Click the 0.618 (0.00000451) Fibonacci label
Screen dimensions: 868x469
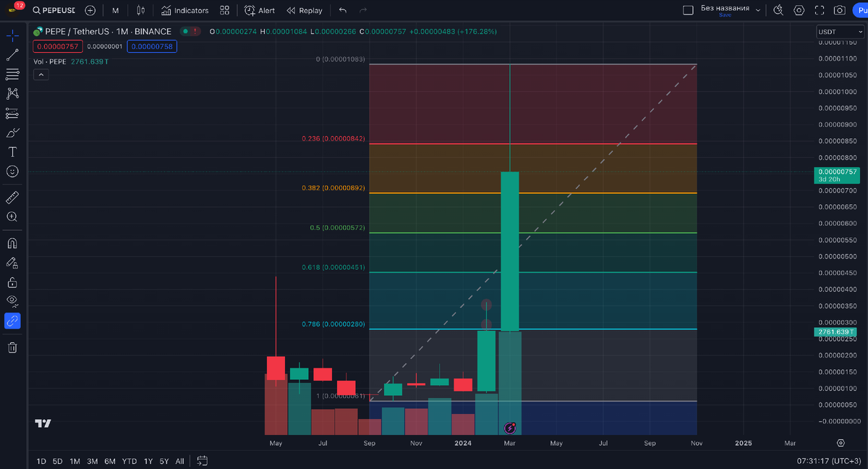click(333, 268)
